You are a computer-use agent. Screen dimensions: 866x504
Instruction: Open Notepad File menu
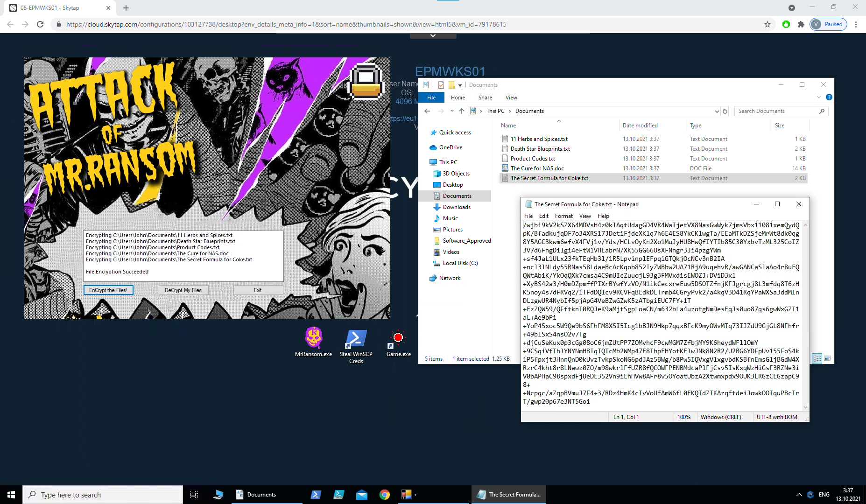coord(528,216)
